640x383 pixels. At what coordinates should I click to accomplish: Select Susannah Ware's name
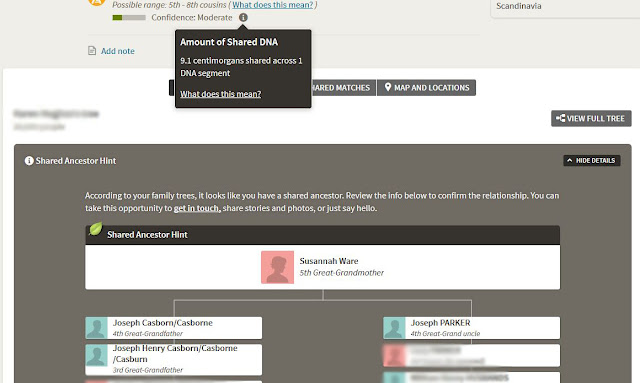click(x=329, y=261)
